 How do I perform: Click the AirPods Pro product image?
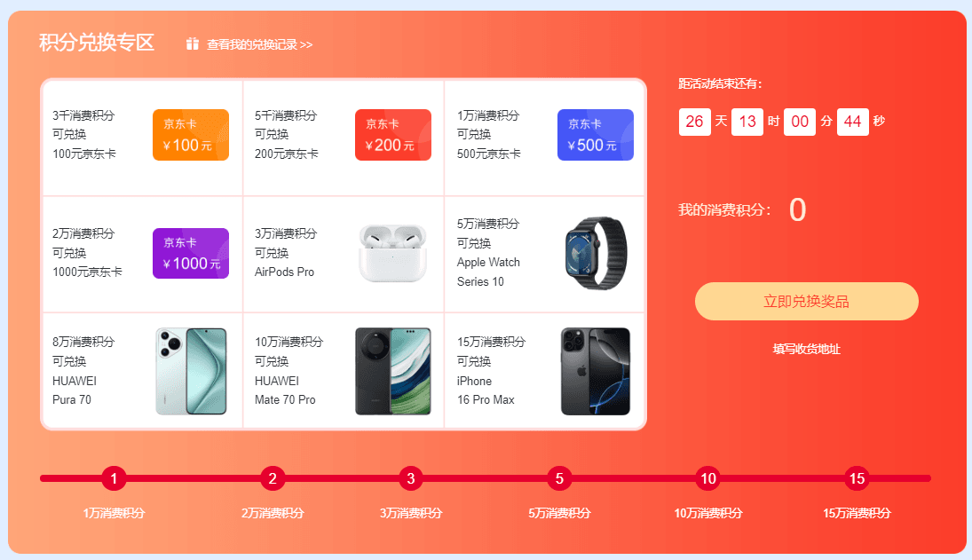[x=393, y=253]
